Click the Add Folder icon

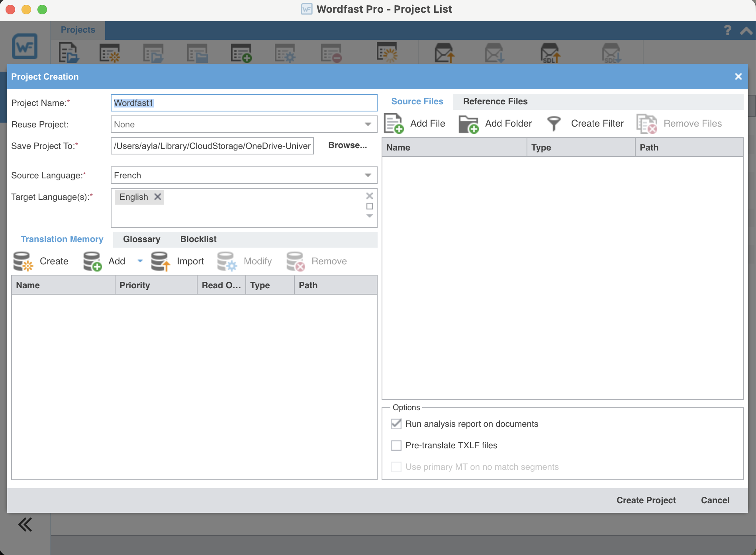[468, 124]
